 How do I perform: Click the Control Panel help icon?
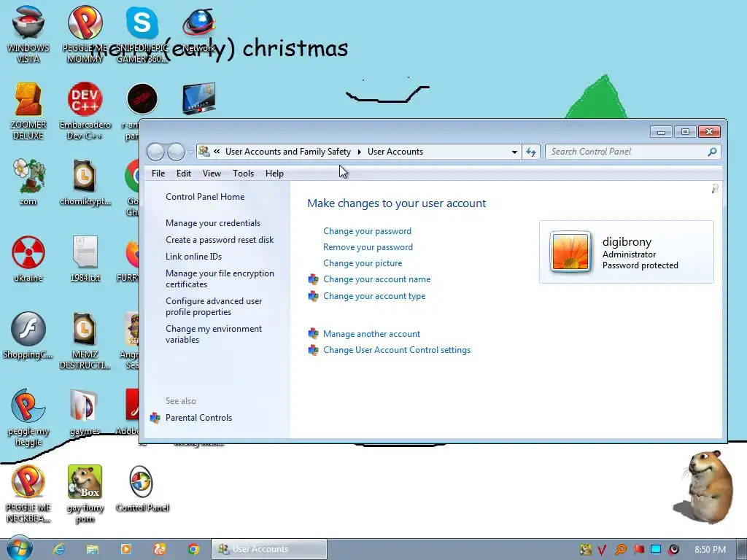[x=715, y=189]
